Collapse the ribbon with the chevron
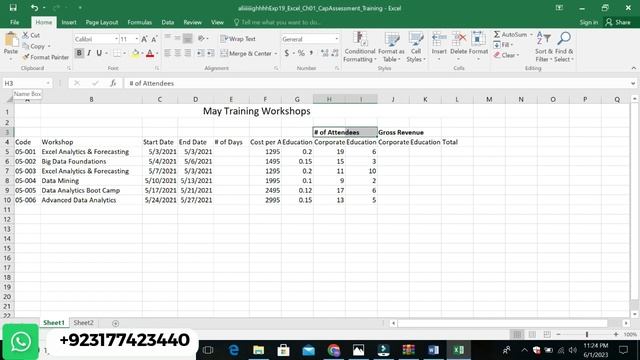 pos(633,68)
